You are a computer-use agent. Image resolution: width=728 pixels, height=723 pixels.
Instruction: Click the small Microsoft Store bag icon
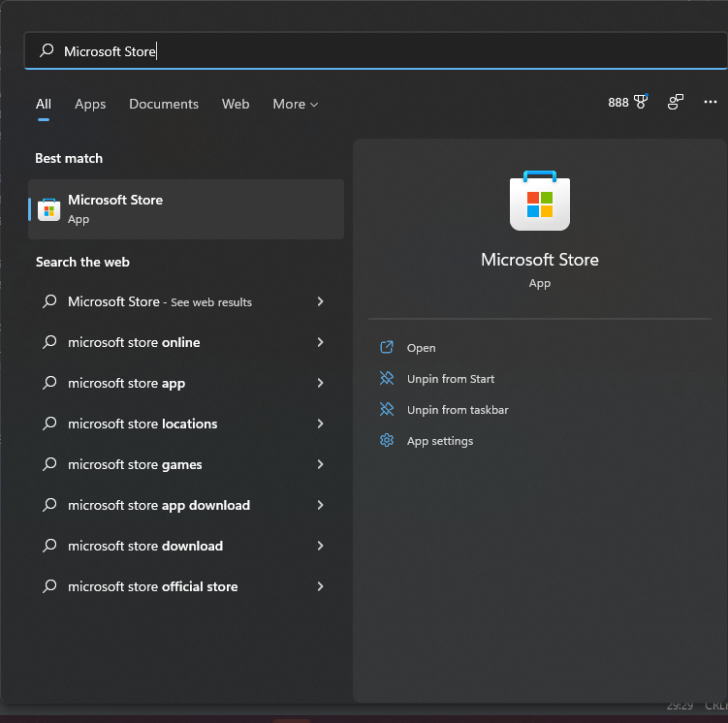point(48,209)
